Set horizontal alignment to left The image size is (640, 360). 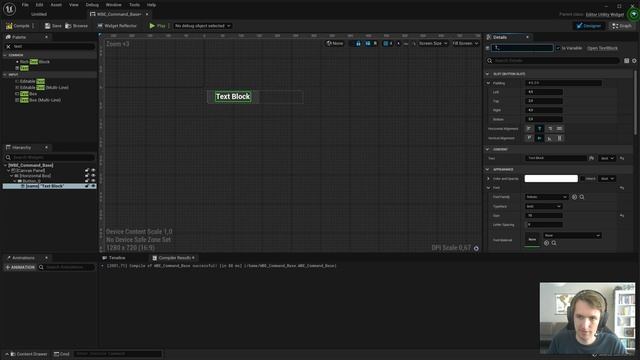click(529, 129)
